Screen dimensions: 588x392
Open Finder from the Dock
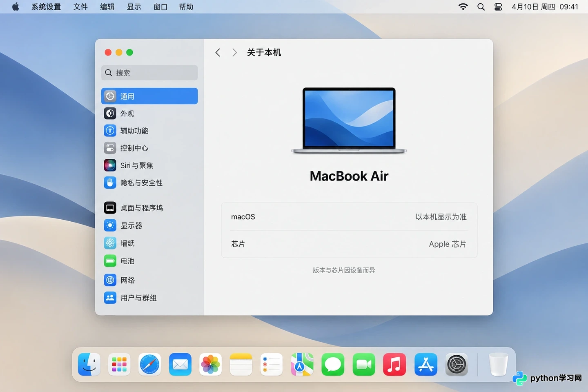click(x=89, y=364)
